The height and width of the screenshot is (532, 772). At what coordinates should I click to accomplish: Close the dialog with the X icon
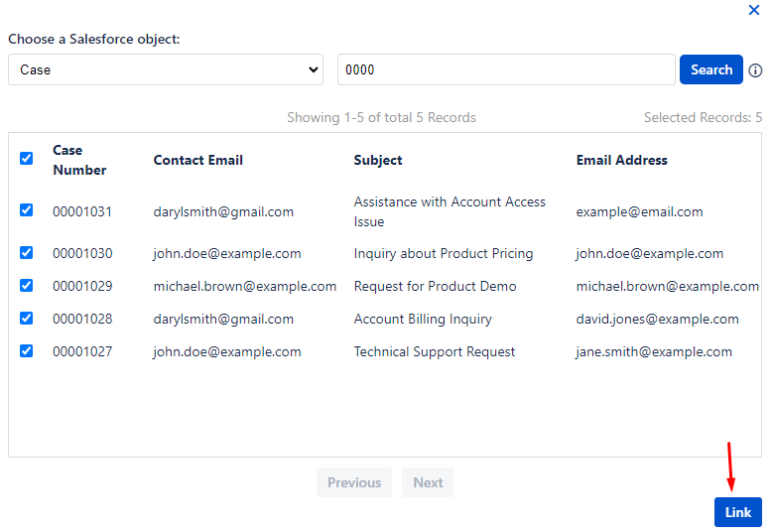pyautogui.click(x=754, y=10)
